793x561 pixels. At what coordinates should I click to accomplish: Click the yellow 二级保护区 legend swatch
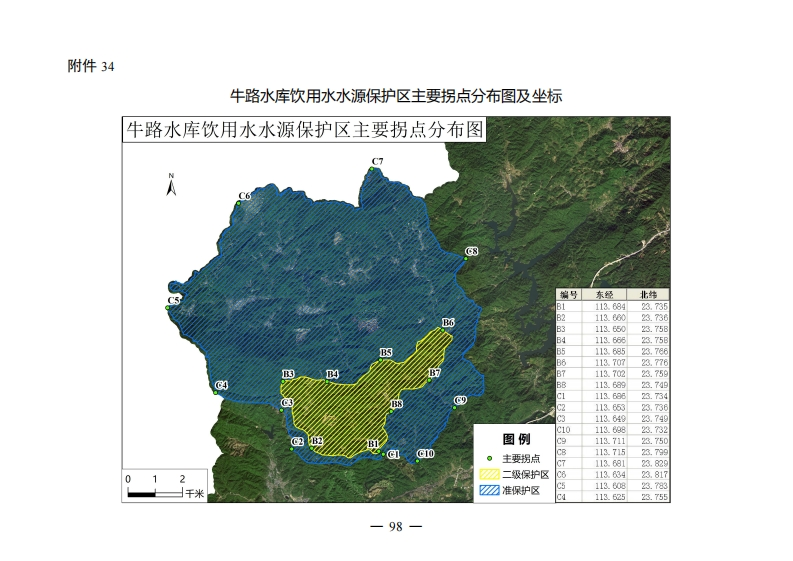(490, 473)
